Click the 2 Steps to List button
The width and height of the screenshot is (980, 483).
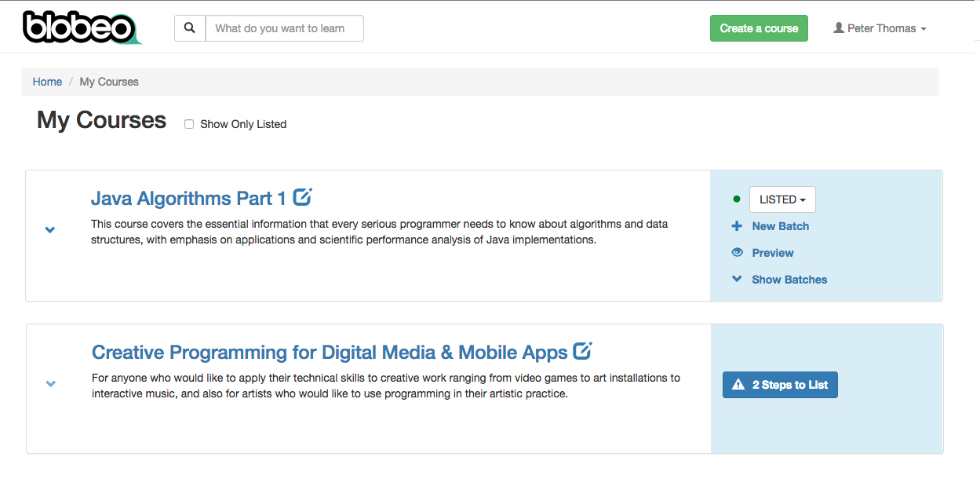pos(780,385)
